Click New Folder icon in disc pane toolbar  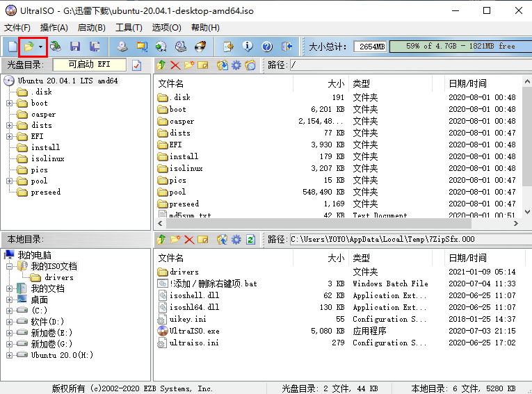click(189, 65)
